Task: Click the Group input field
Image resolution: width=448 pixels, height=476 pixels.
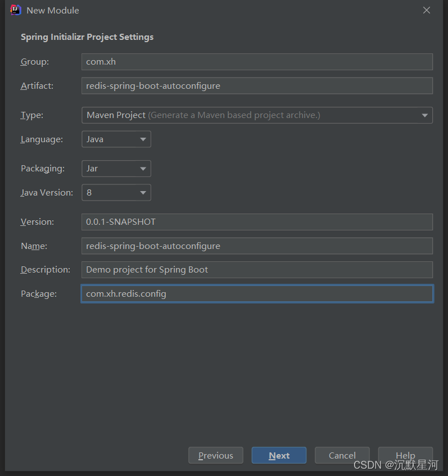Action: pyautogui.click(x=257, y=62)
